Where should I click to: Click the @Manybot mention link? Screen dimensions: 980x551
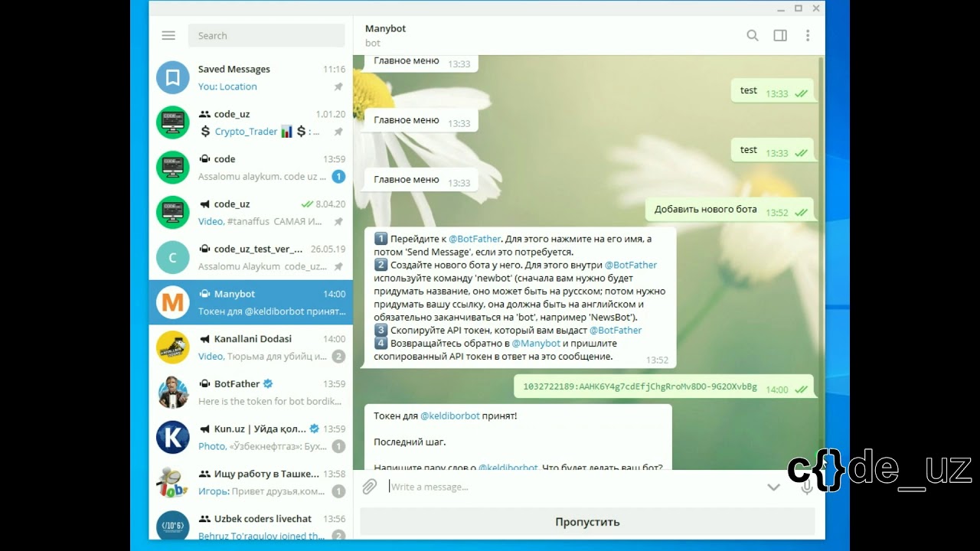point(536,344)
